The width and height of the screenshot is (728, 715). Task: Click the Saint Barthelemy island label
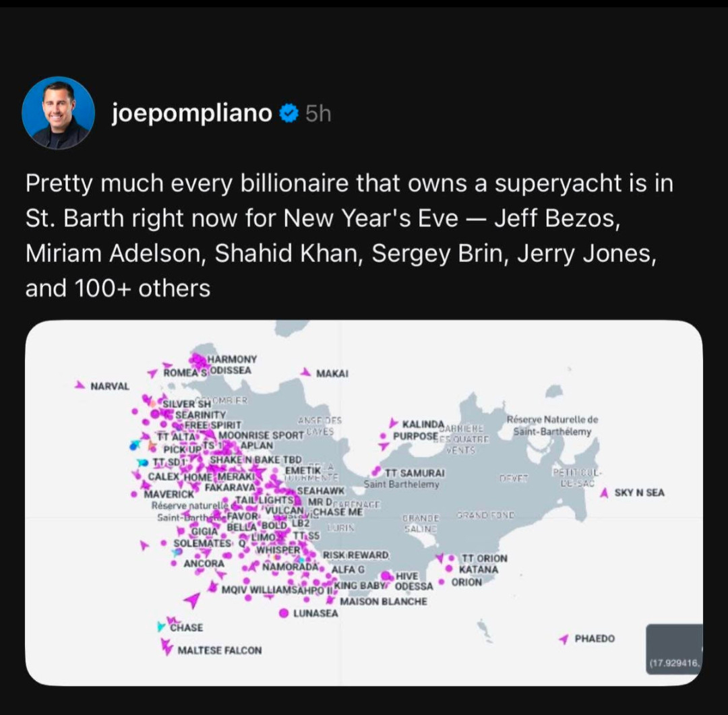coord(401,484)
